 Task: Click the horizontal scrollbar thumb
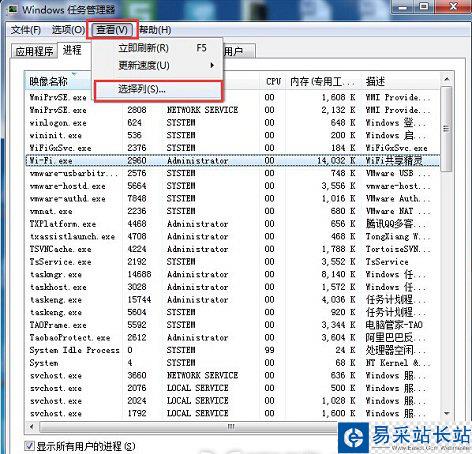(230, 426)
